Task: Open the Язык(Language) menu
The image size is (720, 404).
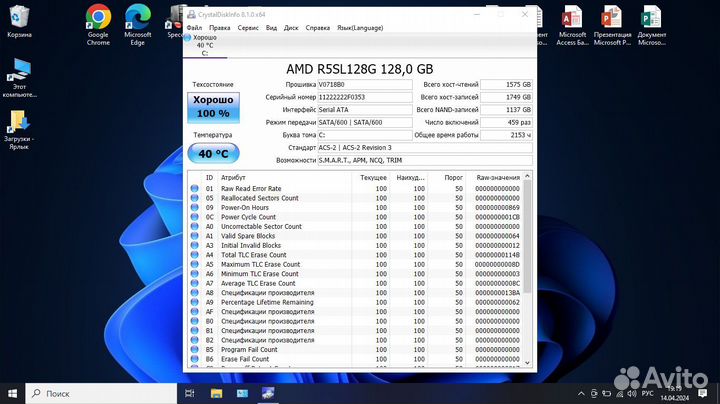Action: point(360,28)
